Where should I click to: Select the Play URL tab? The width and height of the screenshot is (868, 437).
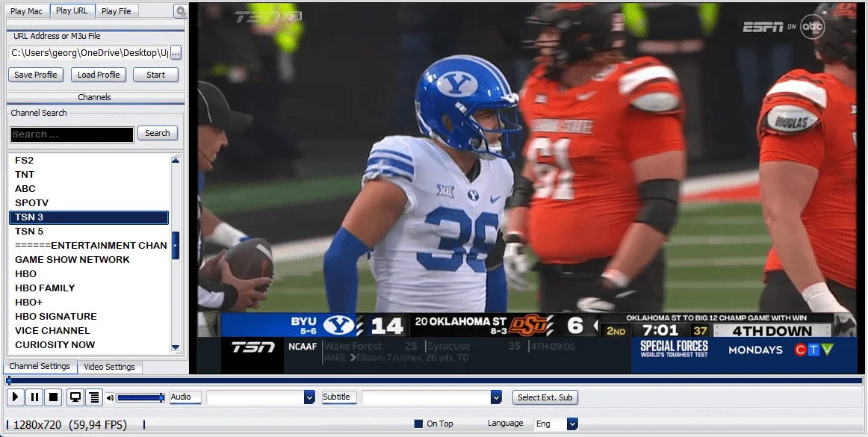72,10
